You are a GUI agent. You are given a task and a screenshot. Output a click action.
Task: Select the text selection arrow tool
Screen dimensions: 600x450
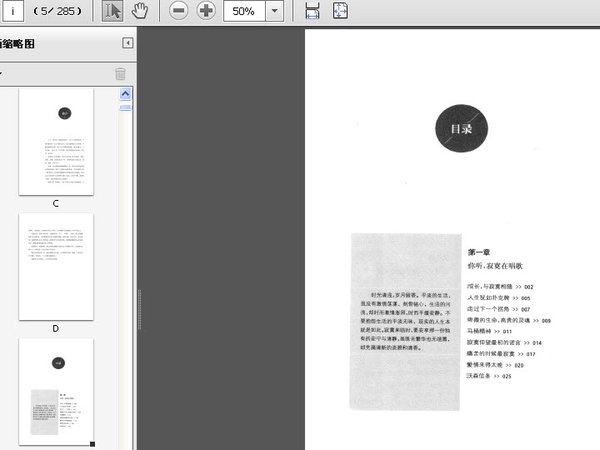(x=113, y=11)
